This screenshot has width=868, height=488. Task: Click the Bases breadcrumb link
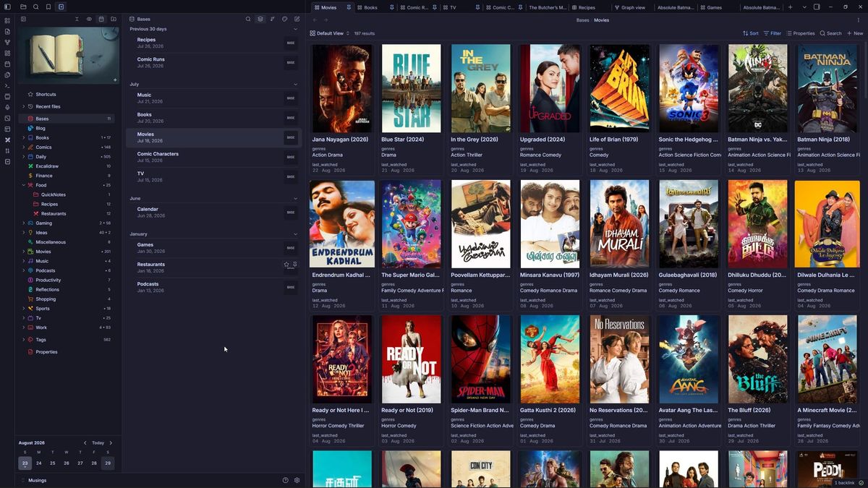(582, 20)
